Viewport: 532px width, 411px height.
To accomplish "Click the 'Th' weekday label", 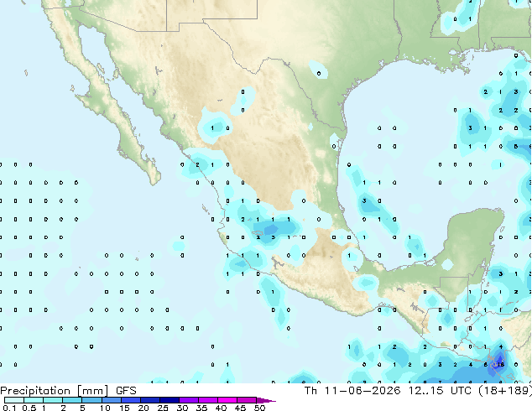I will point(310,391).
